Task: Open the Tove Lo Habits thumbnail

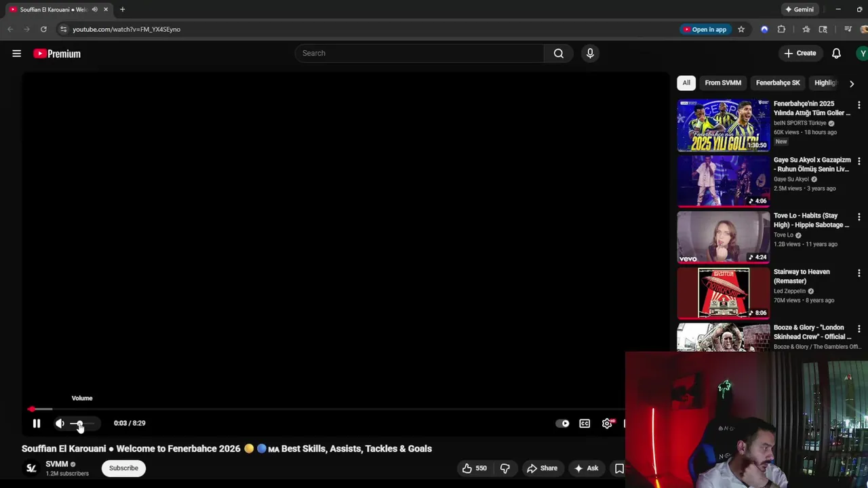Action: [x=723, y=237]
